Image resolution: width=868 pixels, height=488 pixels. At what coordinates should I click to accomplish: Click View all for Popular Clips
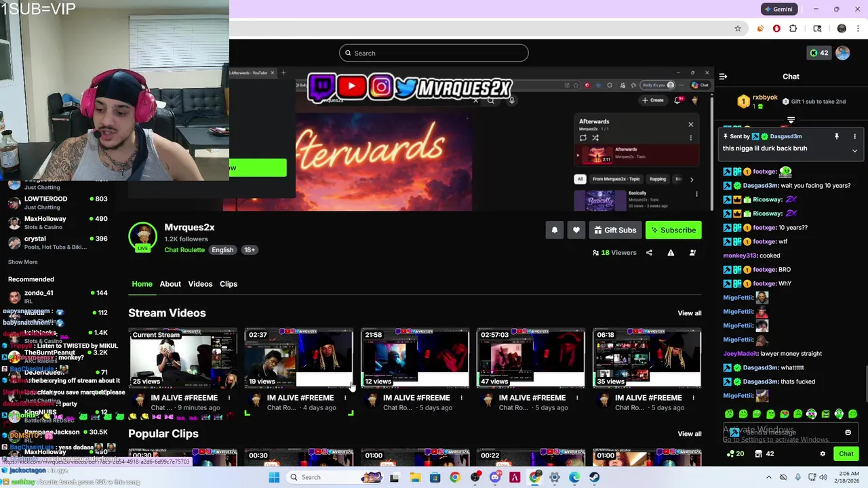(690, 434)
